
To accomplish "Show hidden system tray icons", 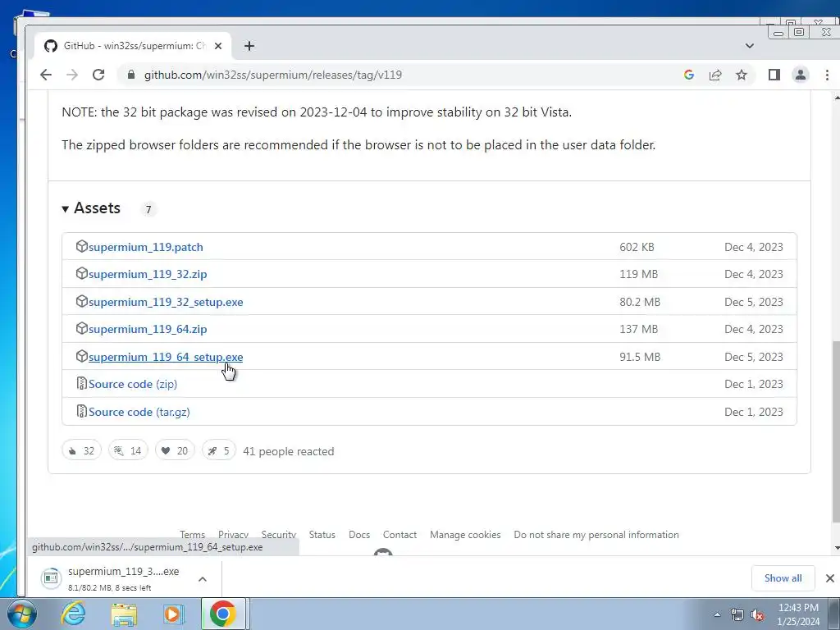I will click(x=717, y=614).
